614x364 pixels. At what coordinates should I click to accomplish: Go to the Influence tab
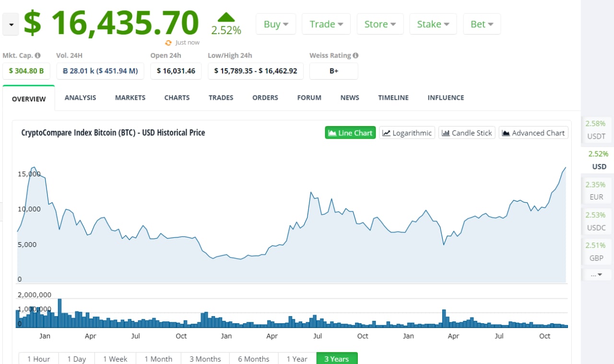point(446,97)
